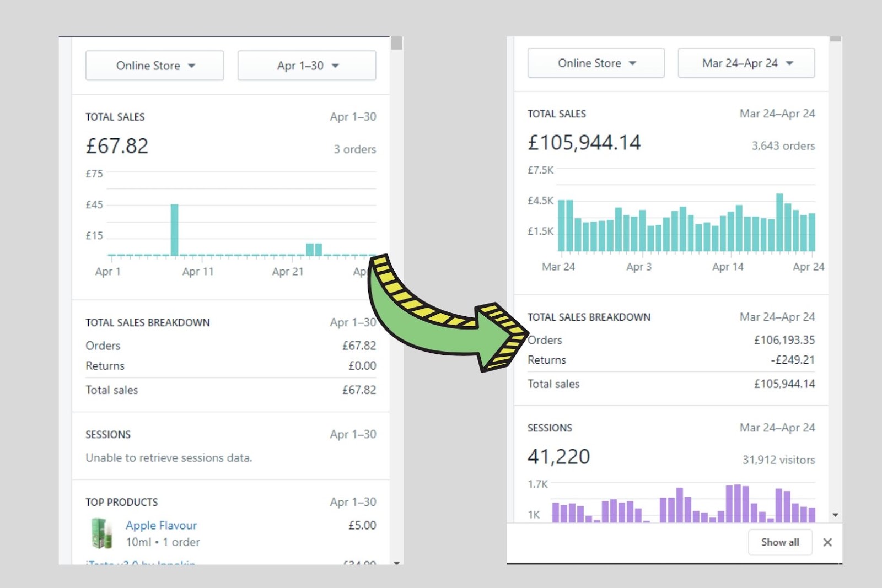Click the right panel scrollbar thumb at top

point(835,39)
